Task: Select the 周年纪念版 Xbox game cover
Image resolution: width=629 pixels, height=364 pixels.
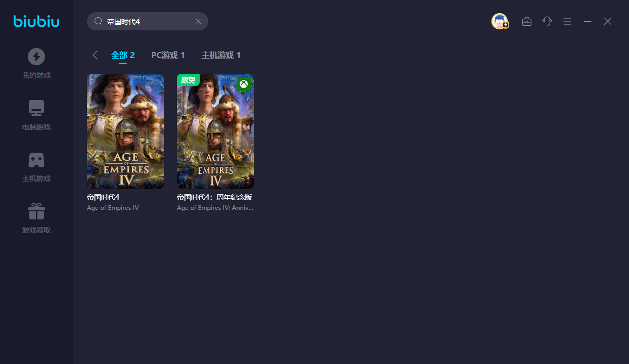Action: 215,131
